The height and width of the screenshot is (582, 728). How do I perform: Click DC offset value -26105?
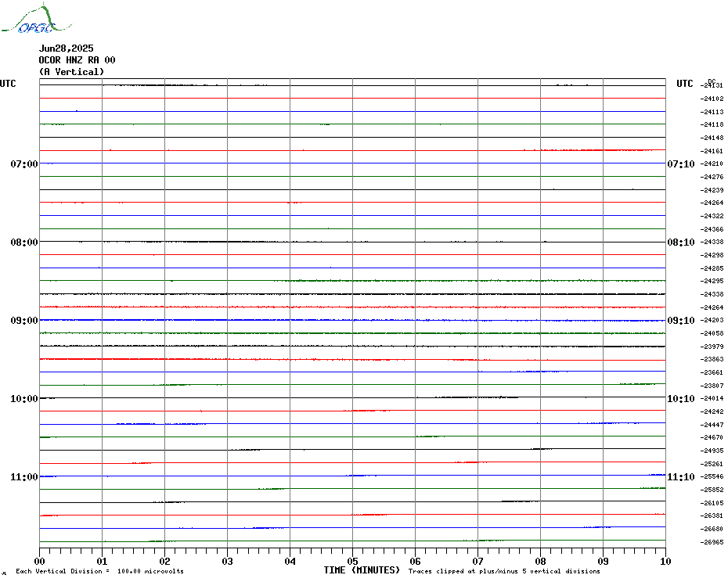712,503
